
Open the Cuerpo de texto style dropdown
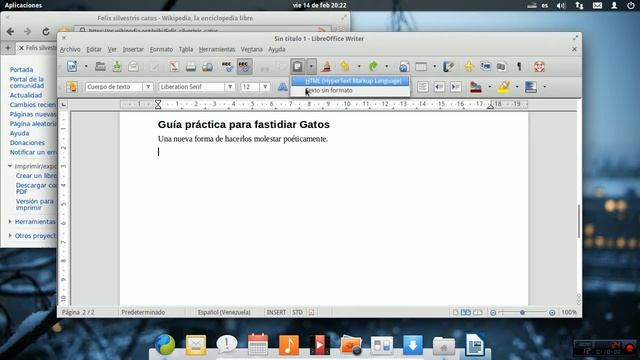point(148,87)
